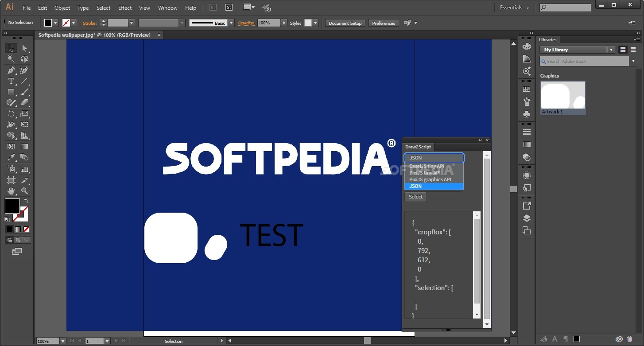
Task: Open zoom level dropdown in status bar
Action: 63,341
